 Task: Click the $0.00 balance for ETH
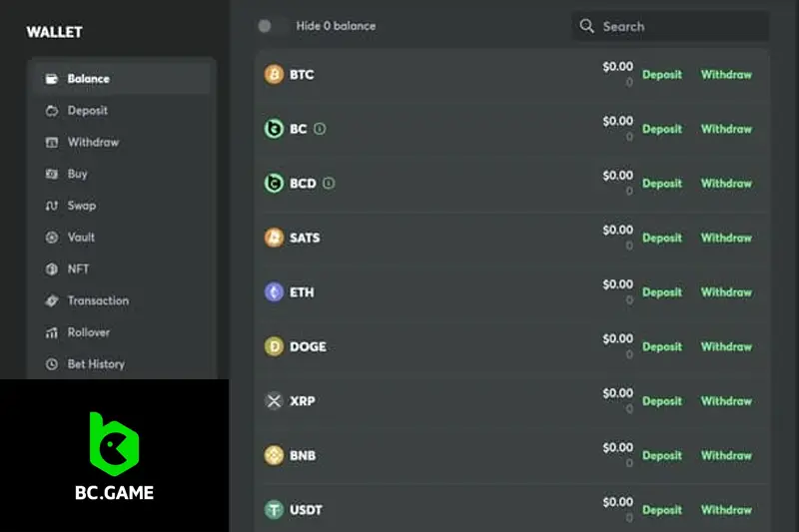coord(617,284)
